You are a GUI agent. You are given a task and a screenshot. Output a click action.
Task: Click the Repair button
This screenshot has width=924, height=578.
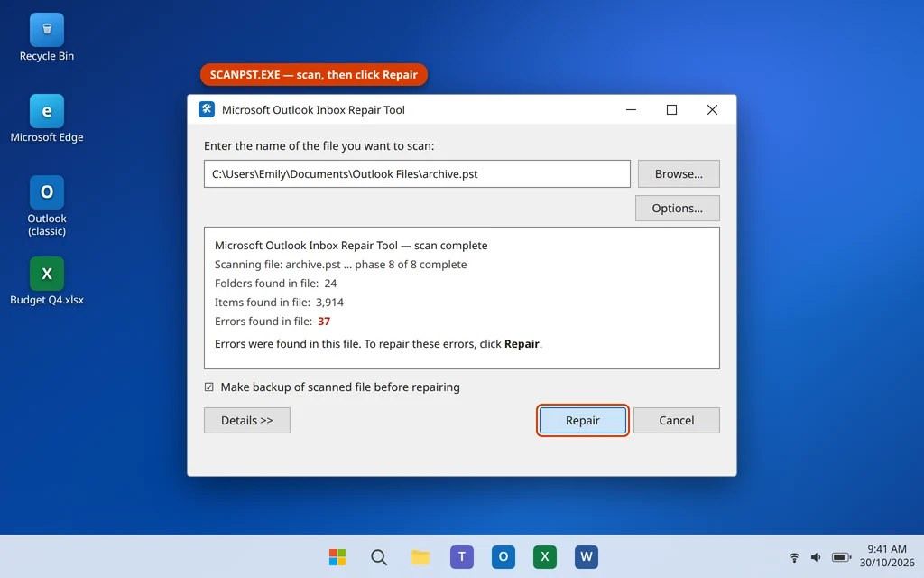click(x=582, y=421)
